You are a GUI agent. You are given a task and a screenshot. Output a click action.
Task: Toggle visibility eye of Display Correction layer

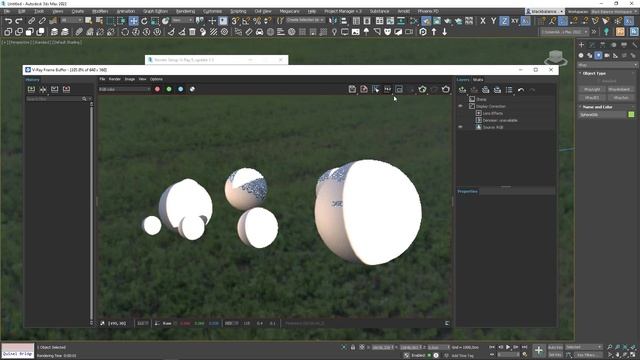point(460,106)
